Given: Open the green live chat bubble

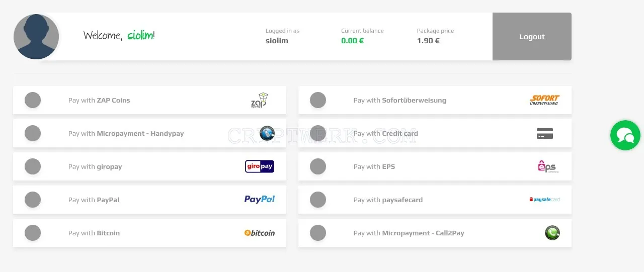Looking at the screenshot, I should click(x=625, y=135).
